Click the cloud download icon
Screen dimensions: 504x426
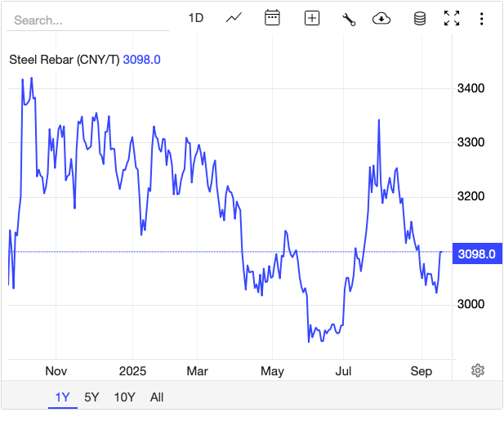pyautogui.click(x=381, y=18)
